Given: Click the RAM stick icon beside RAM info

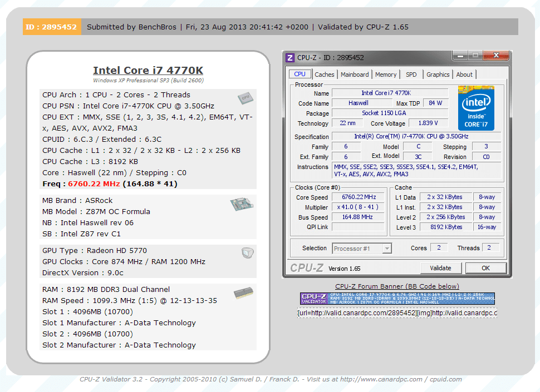Looking at the screenshot, I should coord(243,293).
